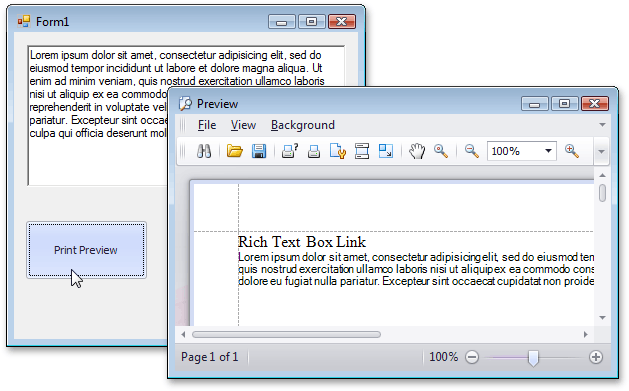Click the Preview window title icon
629x391 pixels.
pos(185,103)
